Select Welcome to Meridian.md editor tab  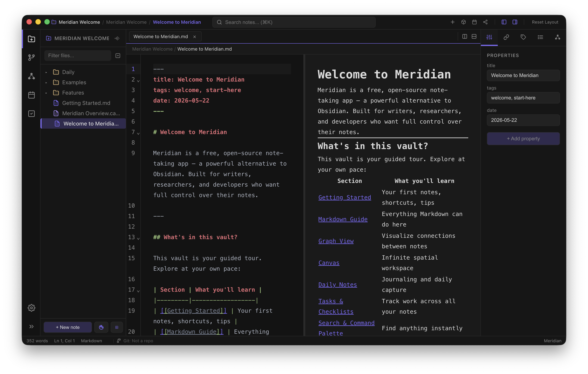pos(161,36)
